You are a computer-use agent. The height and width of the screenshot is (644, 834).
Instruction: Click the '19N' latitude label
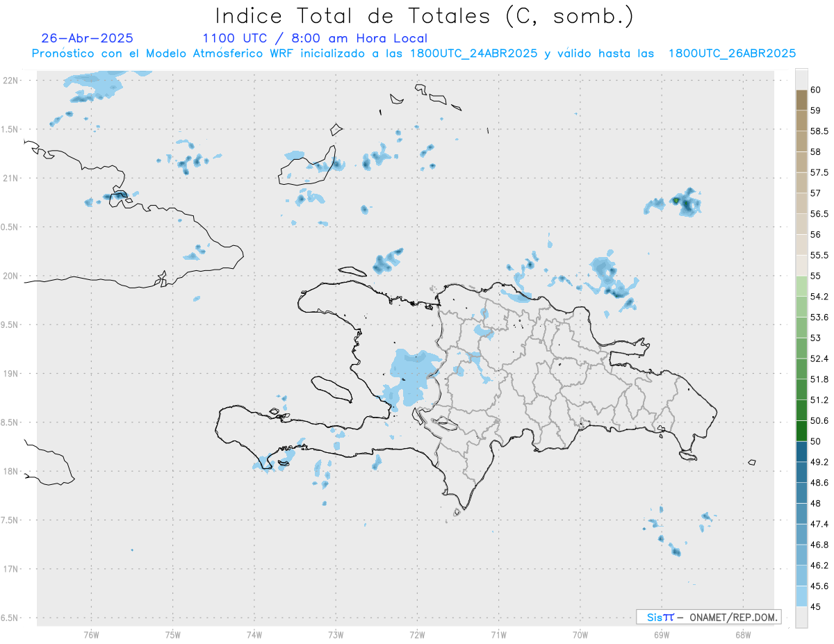(12, 374)
